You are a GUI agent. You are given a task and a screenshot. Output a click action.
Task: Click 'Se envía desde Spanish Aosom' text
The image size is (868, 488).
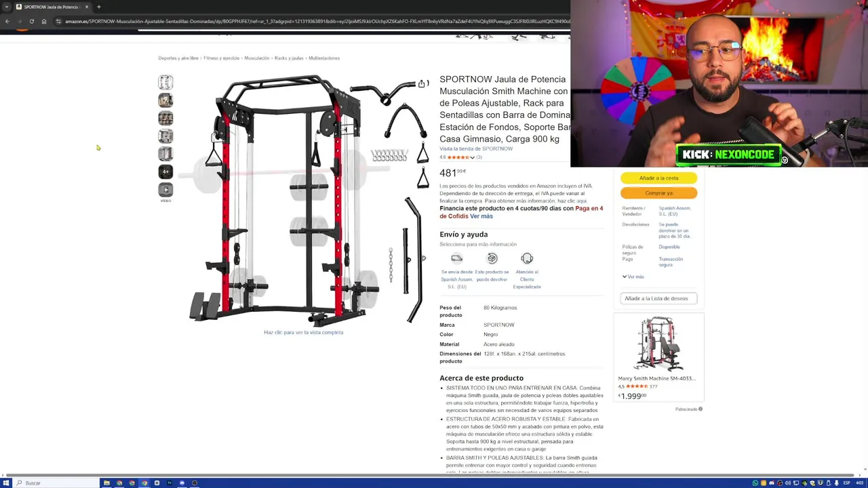(457, 279)
